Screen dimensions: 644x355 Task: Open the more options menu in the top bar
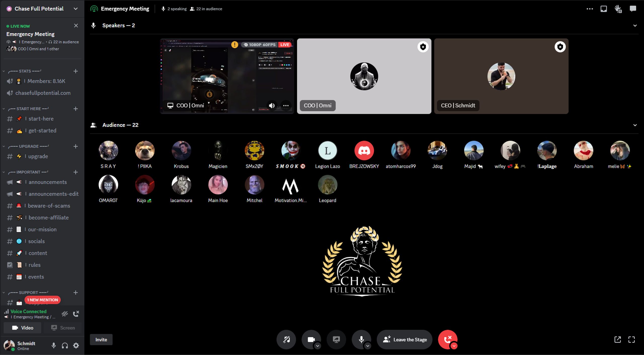pyautogui.click(x=589, y=9)
